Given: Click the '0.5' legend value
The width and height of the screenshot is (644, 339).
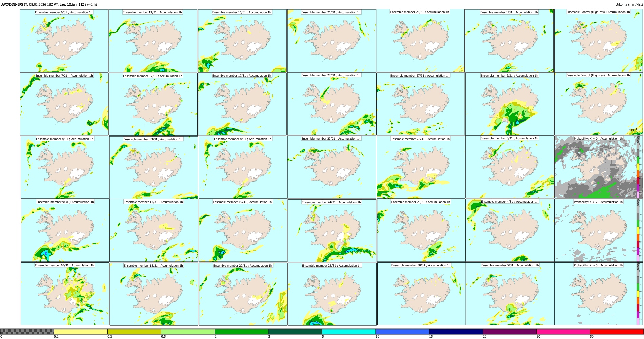Looking at the screenshot, I should pos(163,337).
